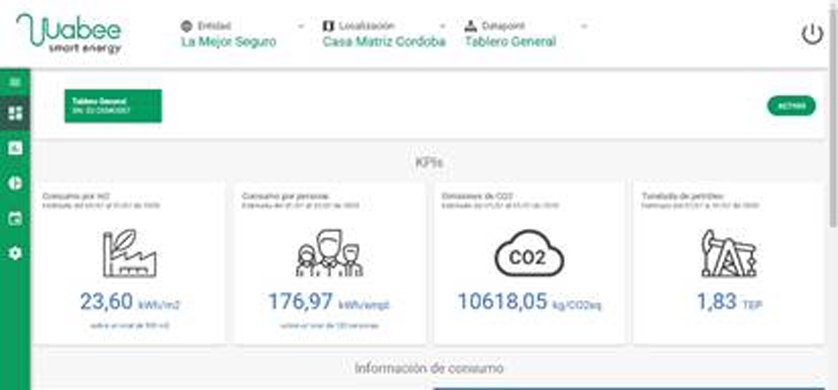
Task: Expand the Datapoint dropdown arrow
Action: pyautogui.click(x=584, y=26)
